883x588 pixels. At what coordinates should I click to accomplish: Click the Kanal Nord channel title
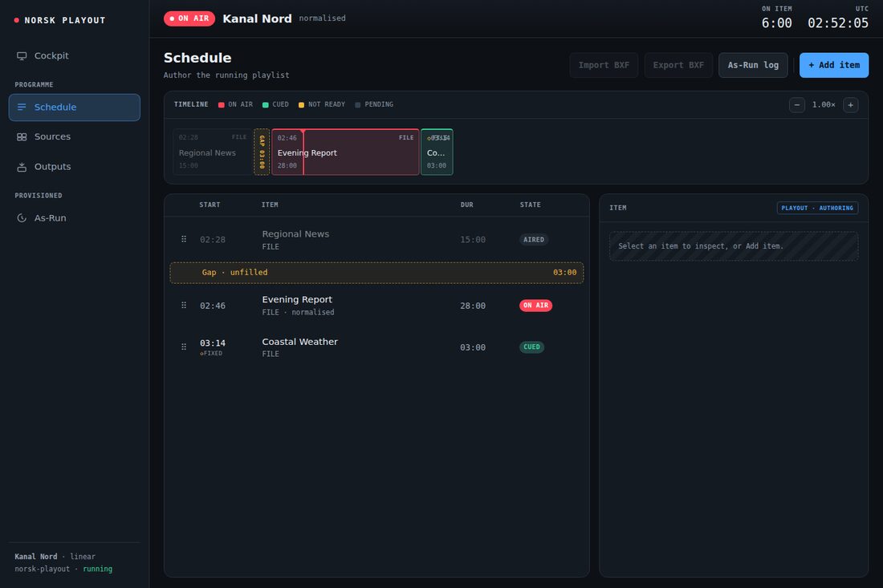tap(258, 18)
